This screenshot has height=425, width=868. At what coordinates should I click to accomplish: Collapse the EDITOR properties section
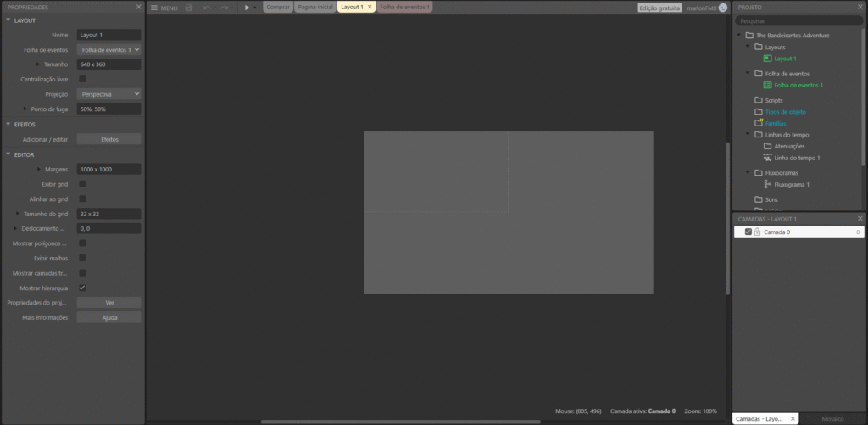coord(8,154)
